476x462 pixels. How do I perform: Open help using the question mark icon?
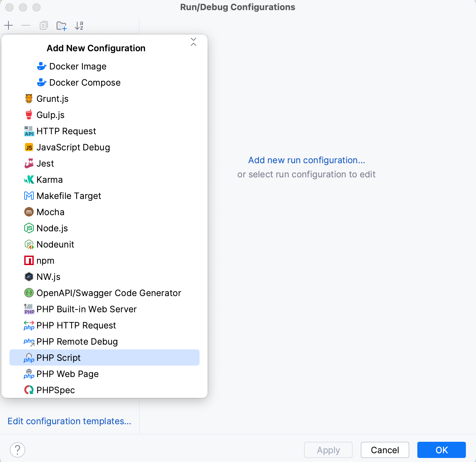pyautogui.click(x=18, y=450)
